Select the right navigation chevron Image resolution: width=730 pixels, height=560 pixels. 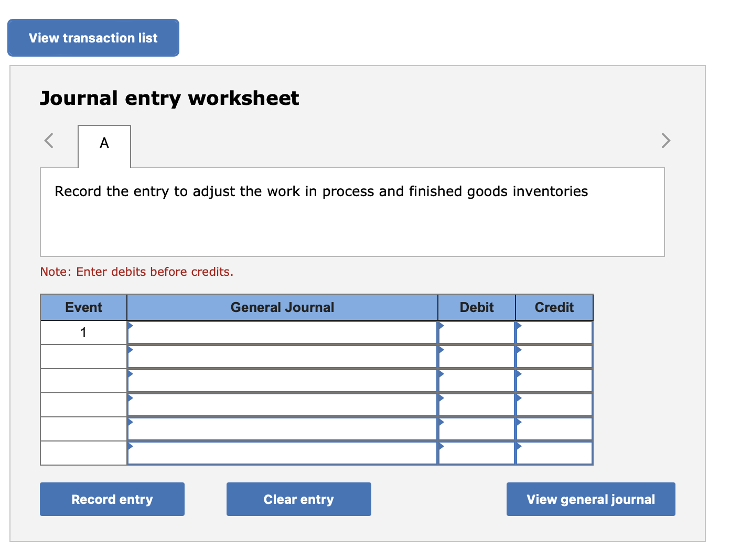coord(666,141)
